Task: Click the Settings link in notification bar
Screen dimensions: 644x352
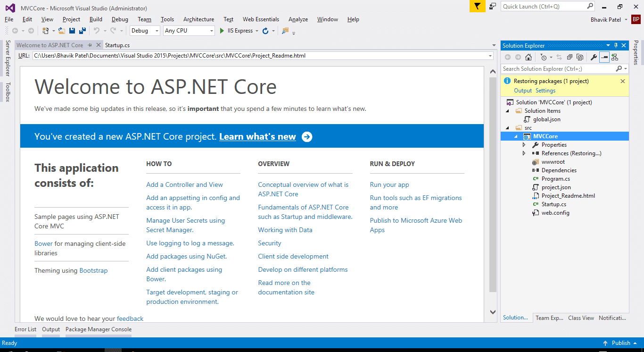Action: [545, 91]
